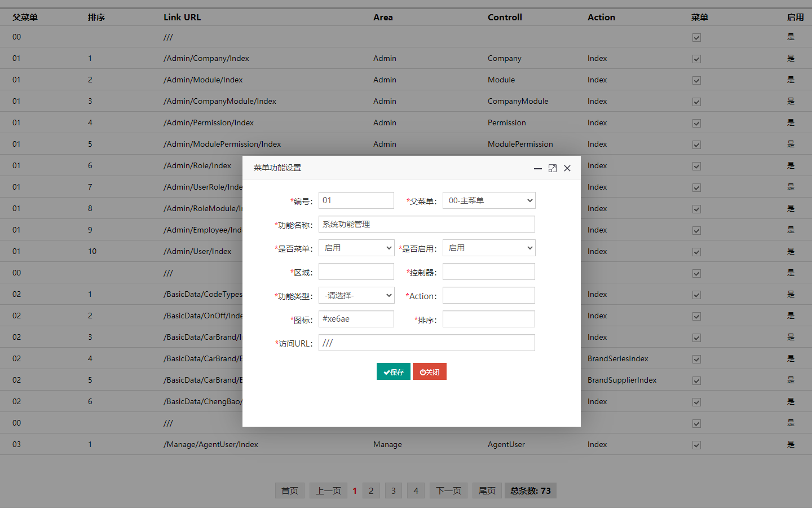
Task: Open the 父菜单 dropdown
Action: point(488,200)
